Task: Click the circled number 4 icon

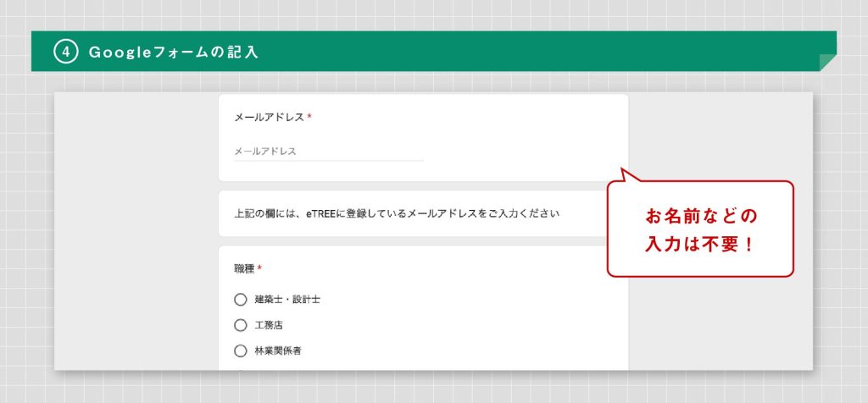Action: [x=65, y=52]
